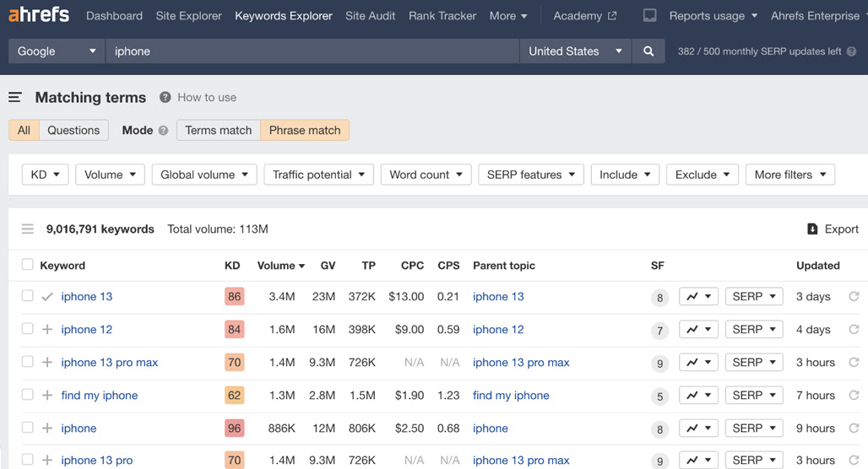Check the find my iphone row checkbox
The image size is (868, 469).
(x=28, y=394)
